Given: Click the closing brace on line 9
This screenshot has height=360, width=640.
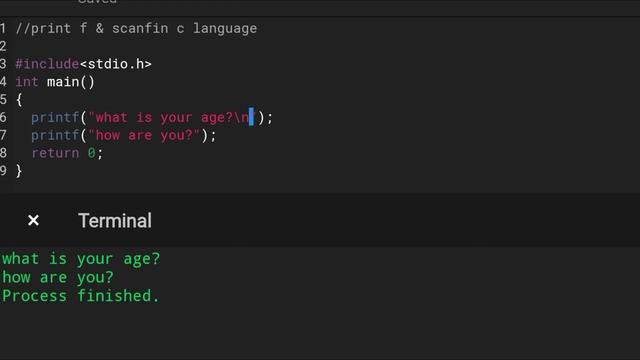Looking at the screenshot, I should (x=19, y=171).
